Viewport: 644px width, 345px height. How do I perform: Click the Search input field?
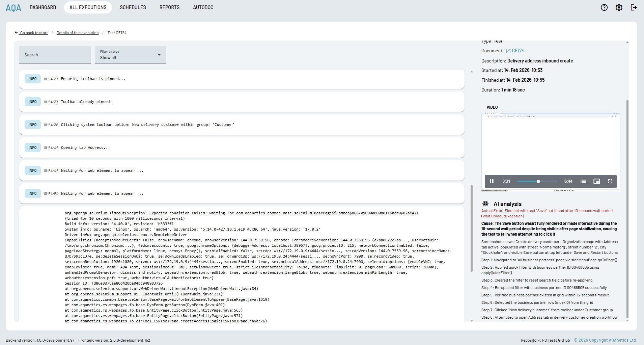pyautogui.click(x=55, y=55)
